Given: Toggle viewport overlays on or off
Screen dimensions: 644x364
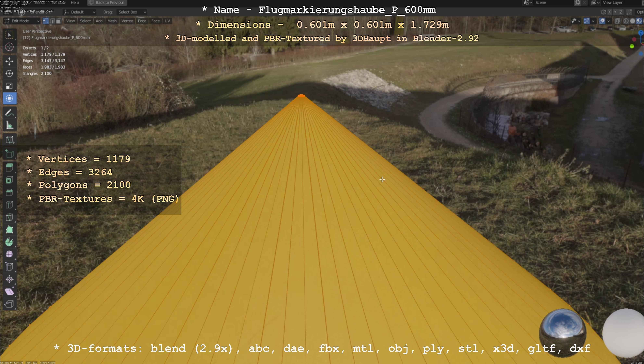Looking at the screenshot, I should point(602,21).
